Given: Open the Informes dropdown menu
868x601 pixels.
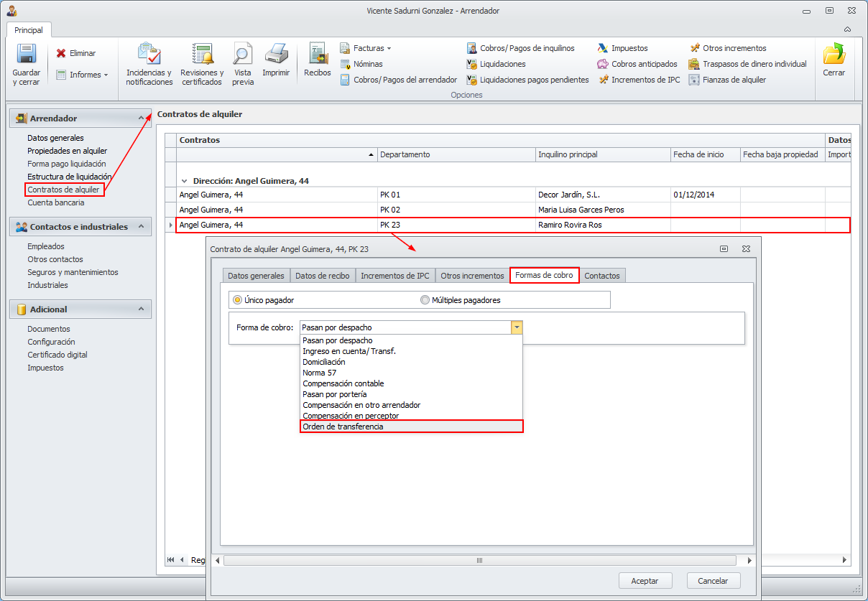Looking at the screenshot, I should [82, 75].
